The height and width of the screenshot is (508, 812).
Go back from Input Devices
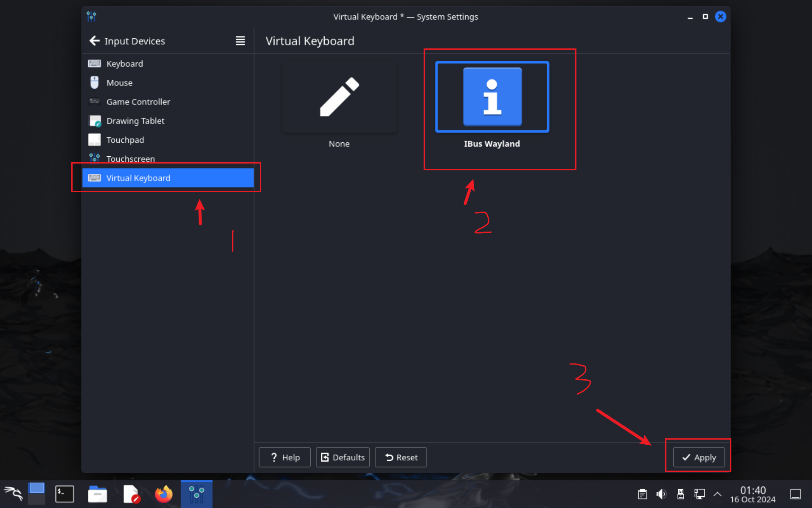click(94, 41)
